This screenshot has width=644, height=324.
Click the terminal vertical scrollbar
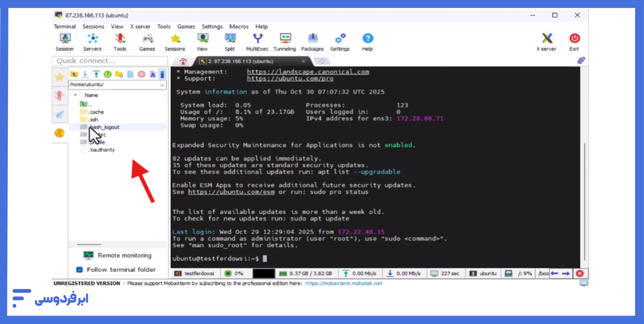pyautogui.click(x=584, y=202)
